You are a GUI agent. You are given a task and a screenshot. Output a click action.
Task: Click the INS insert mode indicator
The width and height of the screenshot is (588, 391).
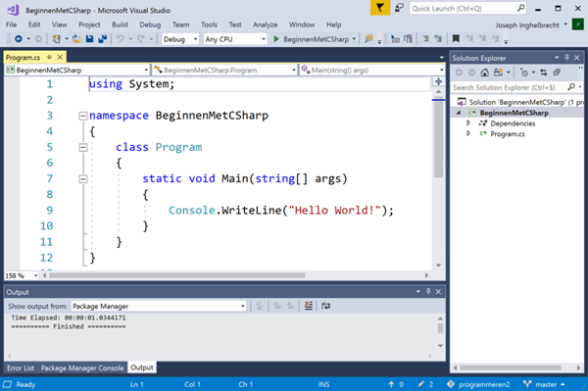323,384
